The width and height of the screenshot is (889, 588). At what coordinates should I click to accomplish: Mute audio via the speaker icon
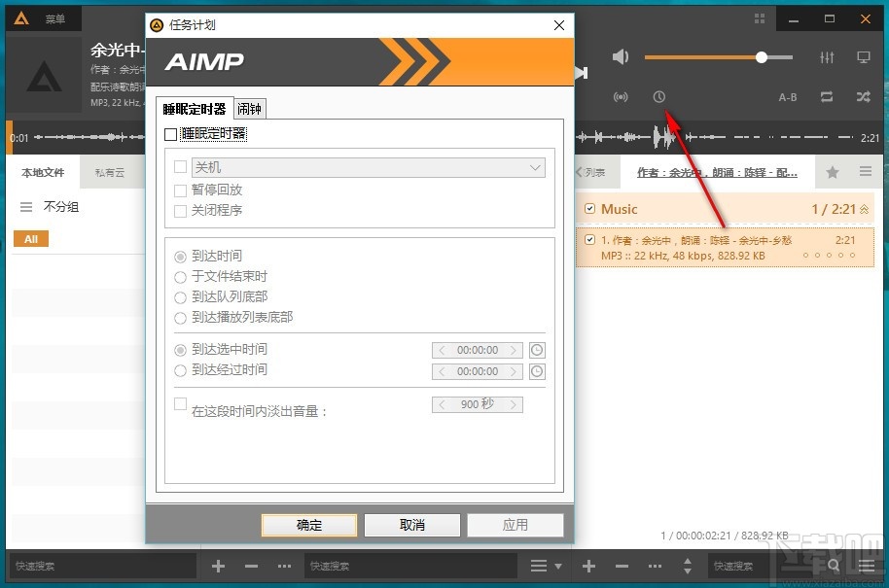pos(621,56)
